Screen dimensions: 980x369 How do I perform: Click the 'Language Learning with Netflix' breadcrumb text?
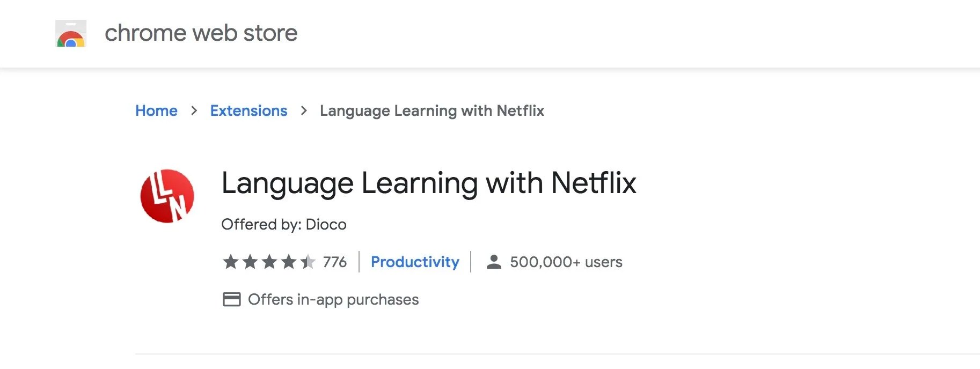[x=432, y=110]
